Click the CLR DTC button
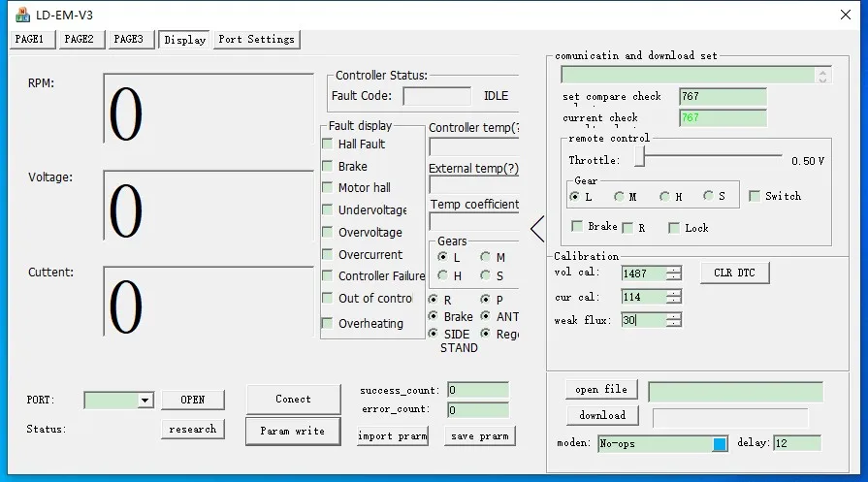Screen dimensions: 868x482 [x=734, y=273]
